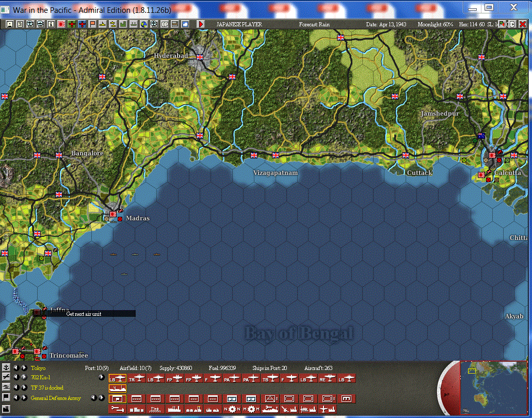Go to next task force after TF 37
Image resolution: width=532 pixels, height=418 pixels.
click(x=24, y=387)
